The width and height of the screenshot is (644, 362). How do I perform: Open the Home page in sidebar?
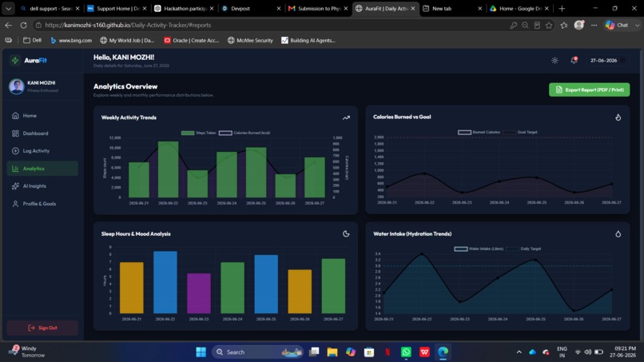pos(42,116)
